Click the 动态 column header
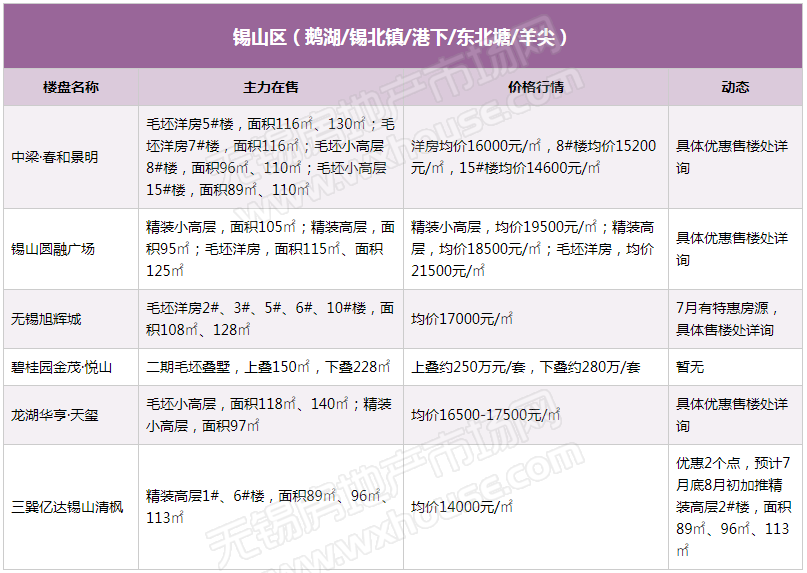The width and height of the screenshot is (807, 573). click(x=735, y=87)
